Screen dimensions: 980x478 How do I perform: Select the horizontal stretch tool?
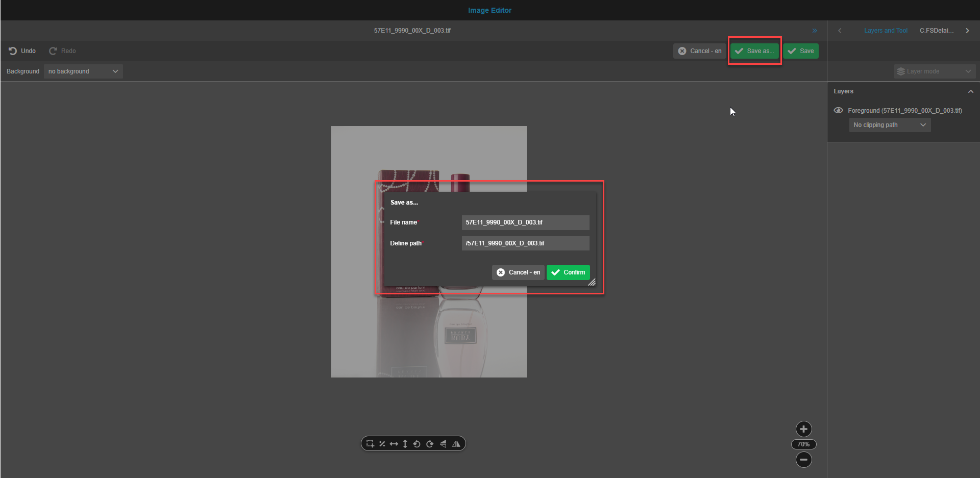[394, 443]
